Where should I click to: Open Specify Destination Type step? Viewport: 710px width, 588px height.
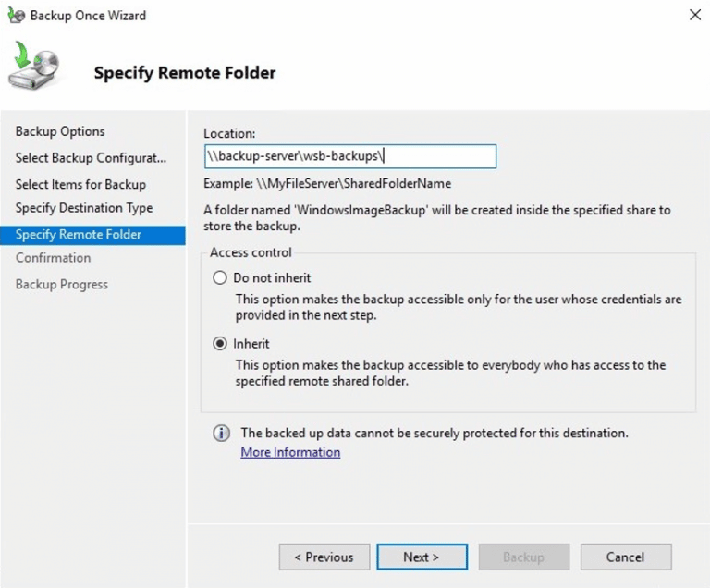[84, 208]
